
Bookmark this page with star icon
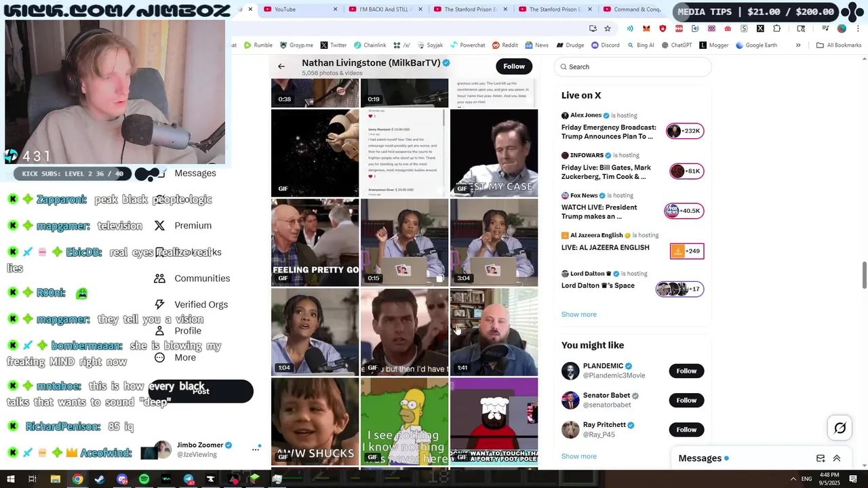click(608, 28)
